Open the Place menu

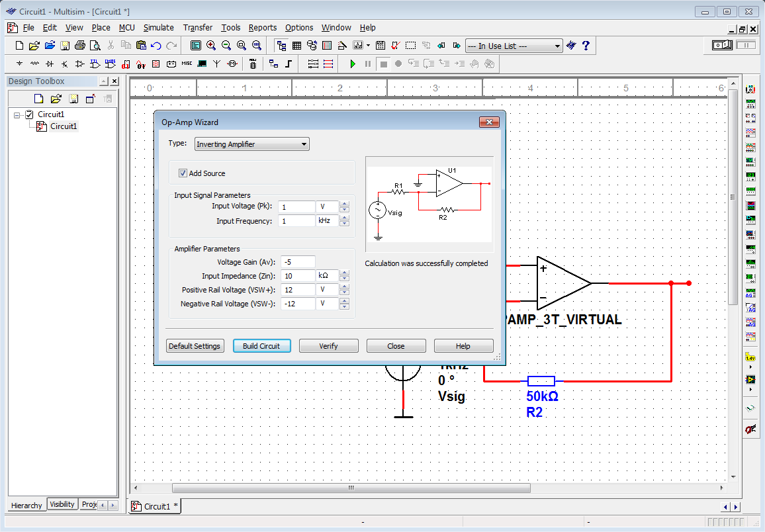pos(101,28)
